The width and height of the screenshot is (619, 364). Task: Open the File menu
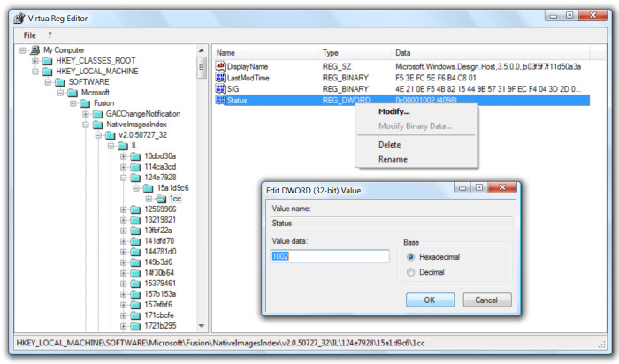coord(30,34)
